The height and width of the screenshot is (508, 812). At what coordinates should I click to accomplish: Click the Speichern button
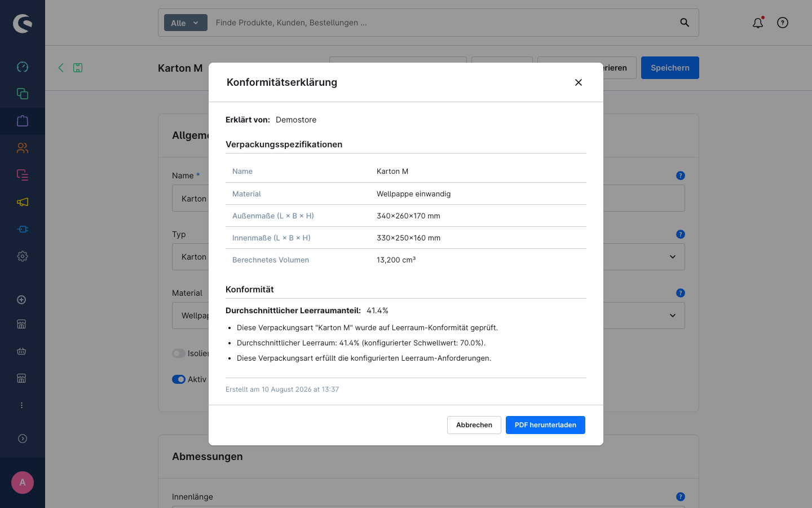click(x=670, y=68)
